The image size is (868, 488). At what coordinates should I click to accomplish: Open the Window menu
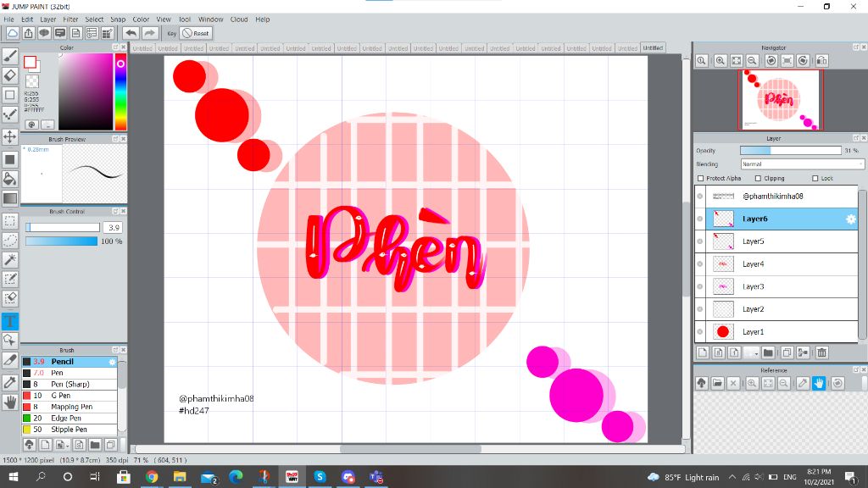pyautogui.click(x=210, y=19)
